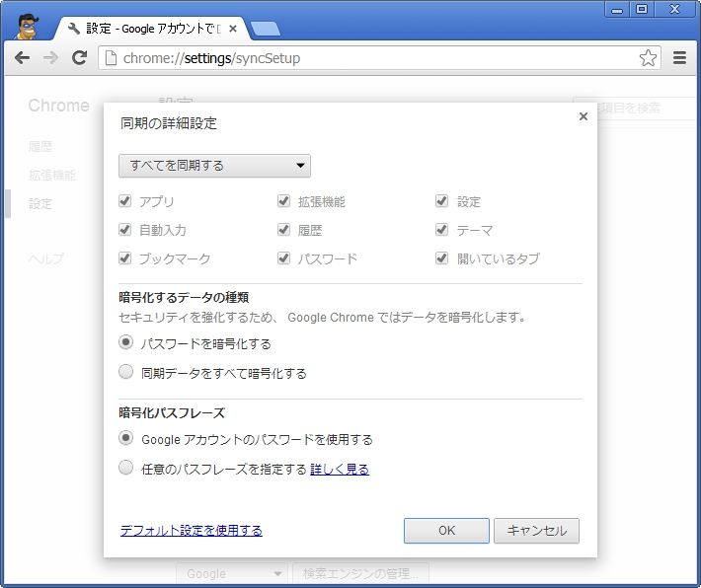Viewport: 701px width, 588px height.
Task: Toggle the 履歴 sync checkbox
Action: 283,230
